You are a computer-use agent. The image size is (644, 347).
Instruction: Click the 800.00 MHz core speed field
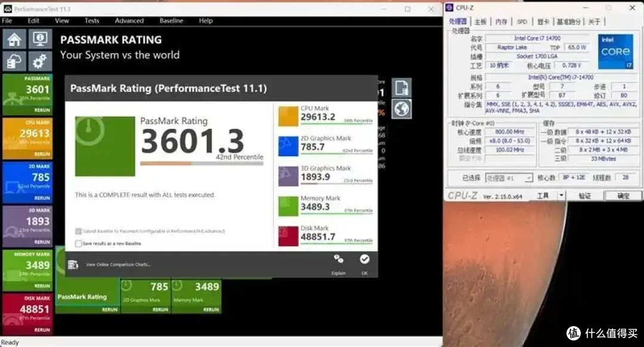[x=509, y=132]
